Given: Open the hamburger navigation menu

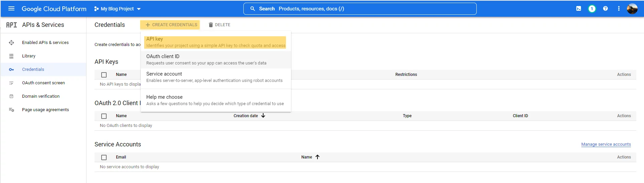Looking at the screenshot, I should pos(11,9).
